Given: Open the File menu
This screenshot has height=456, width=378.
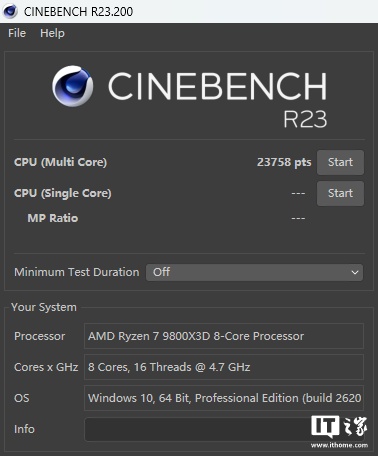Looking at the screenshot, I should pyautogui.click(x=17, y=33).
